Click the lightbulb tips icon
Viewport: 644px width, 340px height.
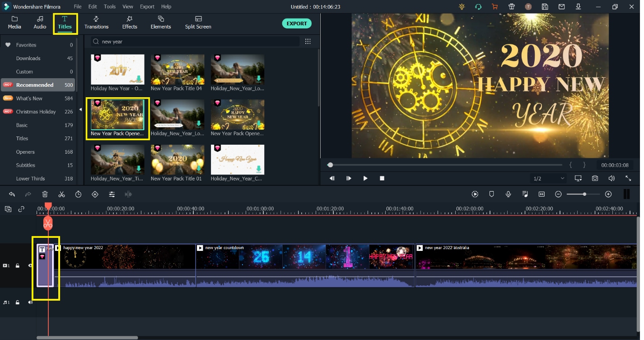click(461, 7)
